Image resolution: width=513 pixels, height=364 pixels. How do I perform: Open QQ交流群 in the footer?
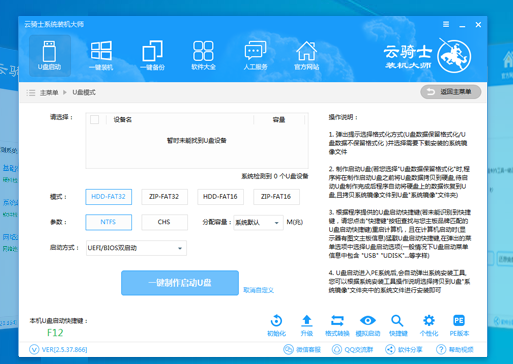(352, 349)
